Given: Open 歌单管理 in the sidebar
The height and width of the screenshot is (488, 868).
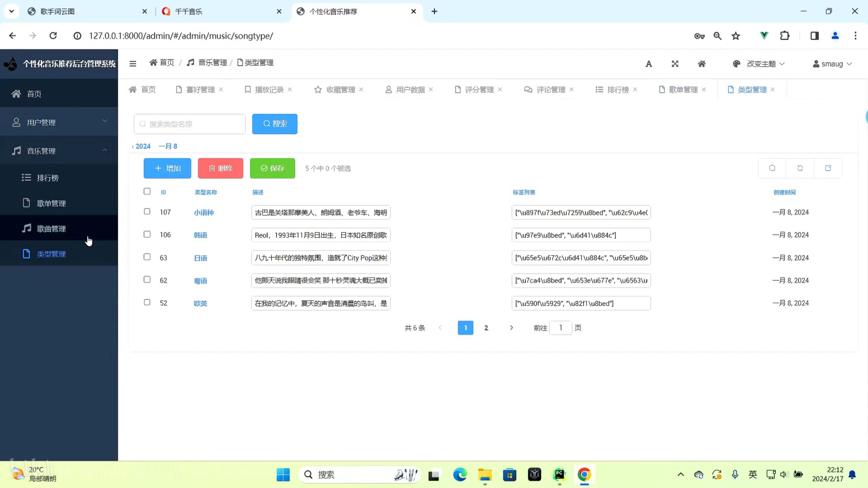Looking at the screenshot, I should pos(59,203).
